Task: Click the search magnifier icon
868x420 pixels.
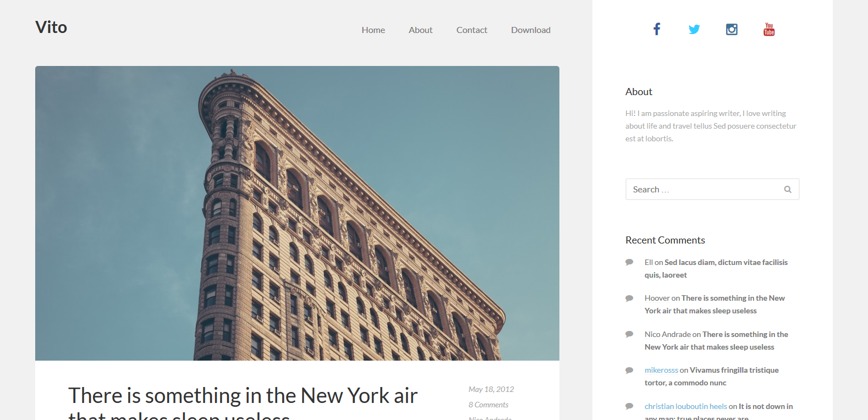Action: 788,189
